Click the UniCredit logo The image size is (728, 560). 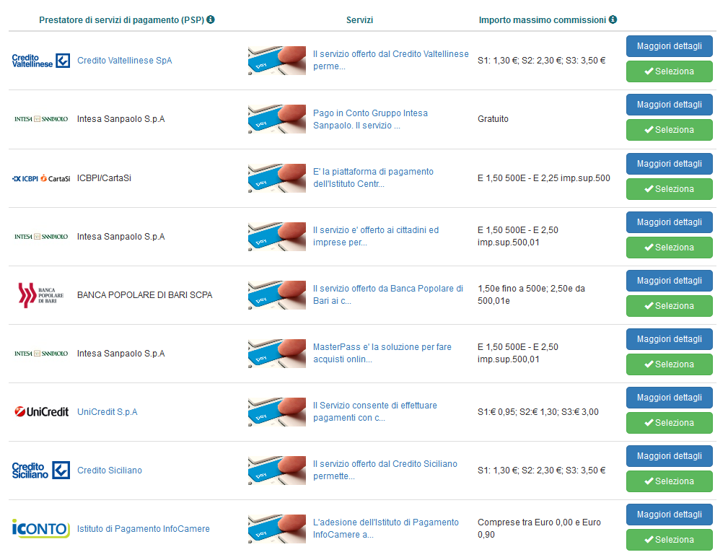tap(41, 412)
